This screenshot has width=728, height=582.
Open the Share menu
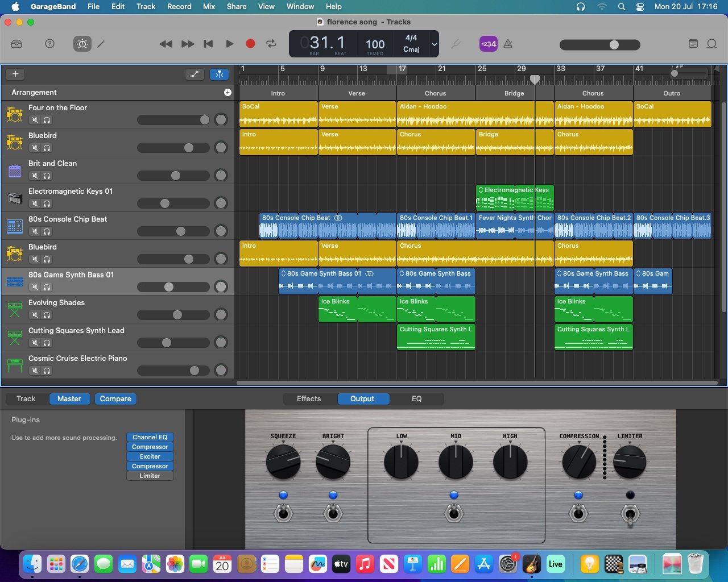coord(237,6)
